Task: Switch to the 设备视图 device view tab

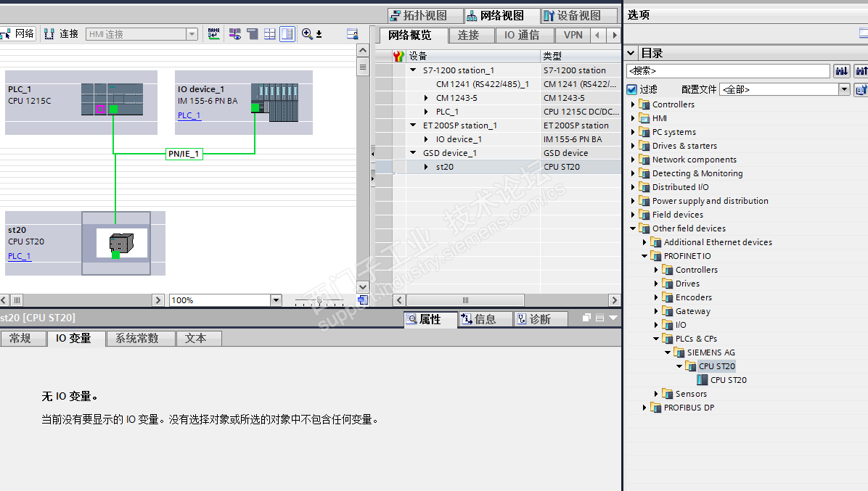Action: click(578, 15)
